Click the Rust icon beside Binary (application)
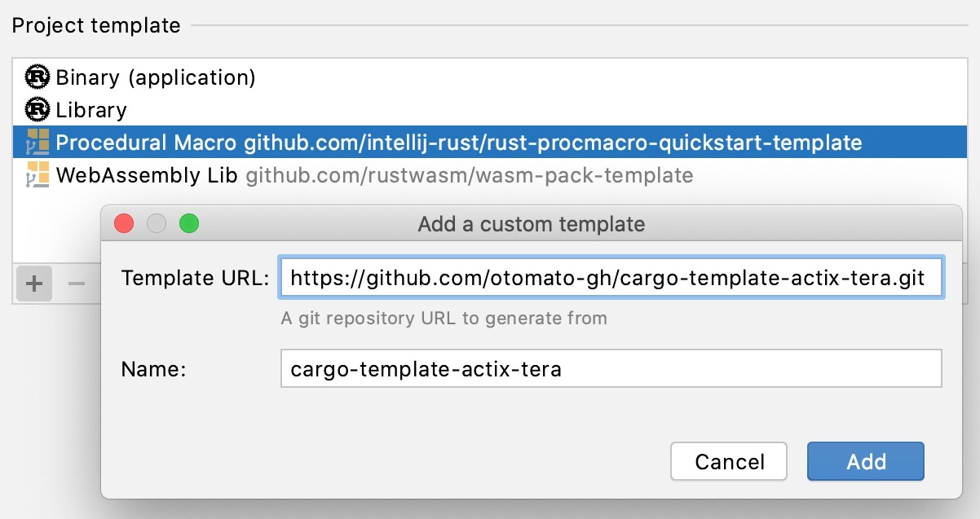 (37, 77)
